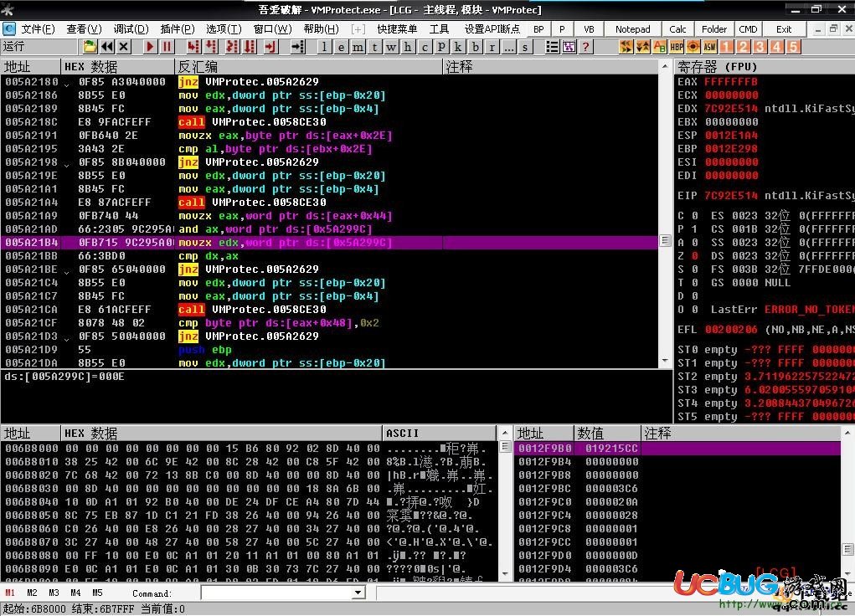Viewport: 855px width, 616px height.
Task: Close the debugged program with X icon
Action: pyautogui.click(x=124, y=47)
